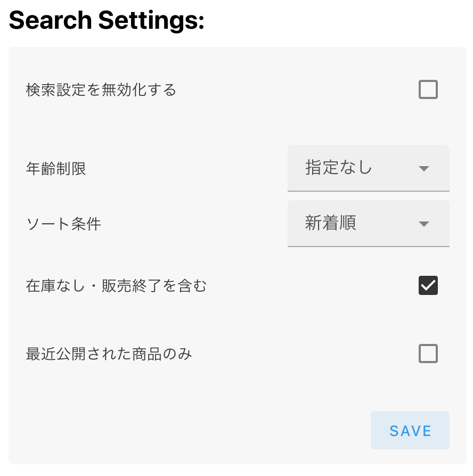Viewport: 473px width, 476px height.
Task: Open the ソート条件 dropdown
Action: tap(368, 224)
